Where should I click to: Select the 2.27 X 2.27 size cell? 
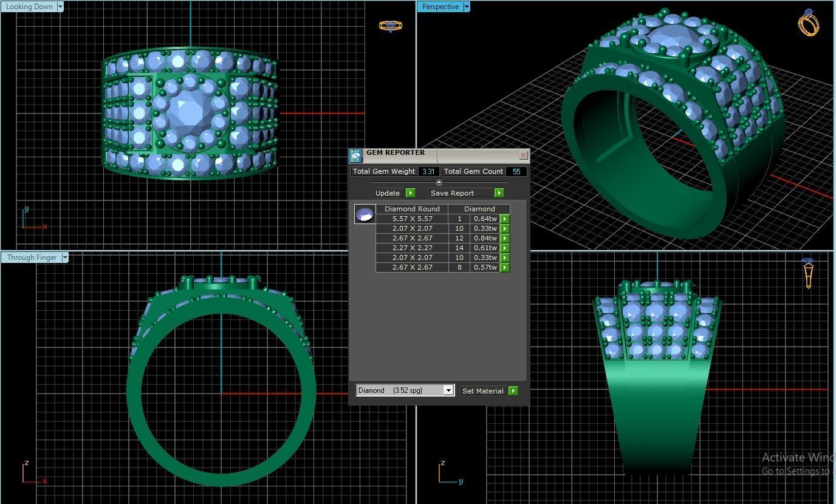(x=412, y=248)
